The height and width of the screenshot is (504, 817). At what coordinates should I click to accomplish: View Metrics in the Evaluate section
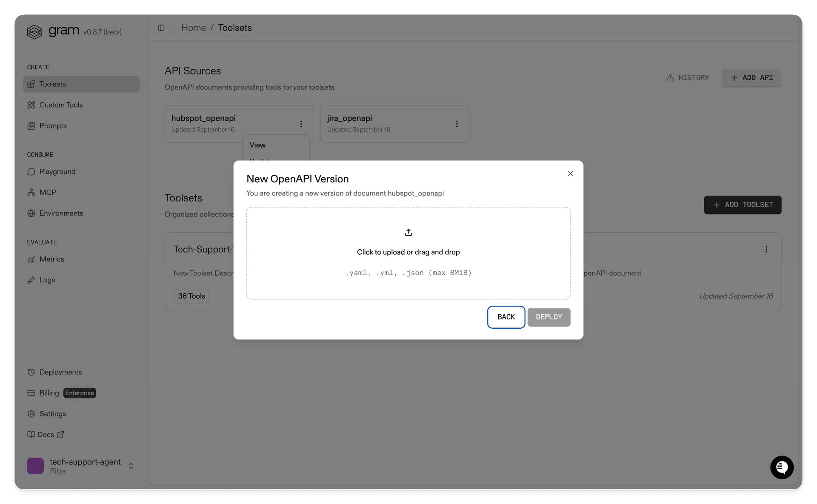[x=51, y=259]
